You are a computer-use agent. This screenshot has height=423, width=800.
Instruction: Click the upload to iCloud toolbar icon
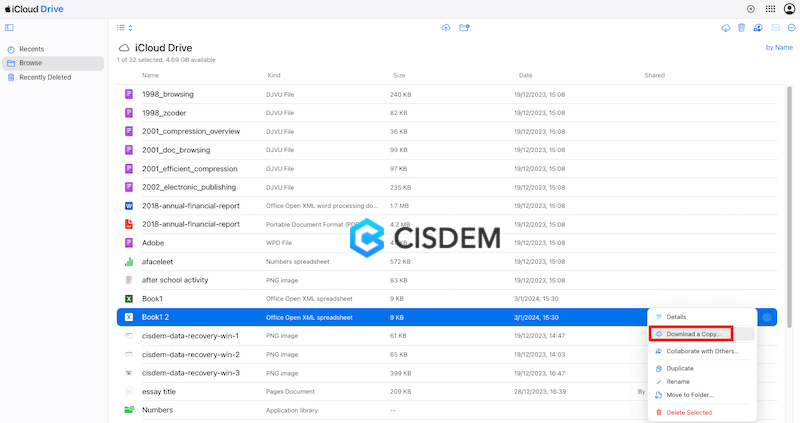[445, 28]
